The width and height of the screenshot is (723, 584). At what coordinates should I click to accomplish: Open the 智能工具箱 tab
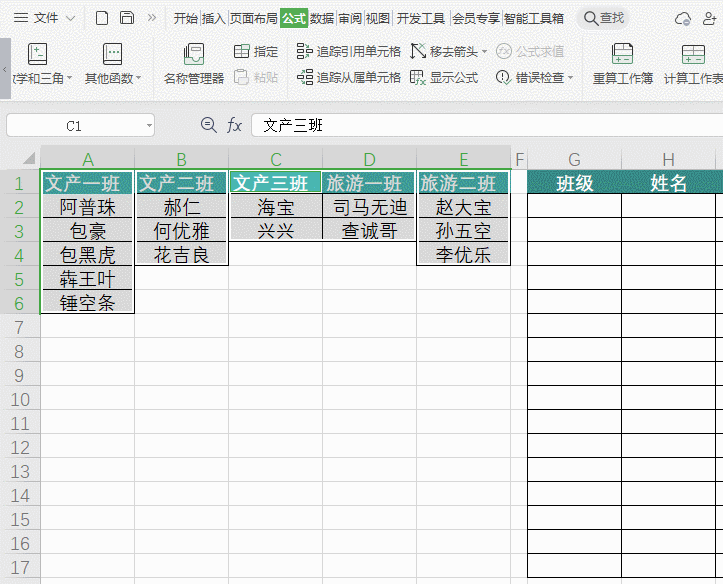coord(533,18)
